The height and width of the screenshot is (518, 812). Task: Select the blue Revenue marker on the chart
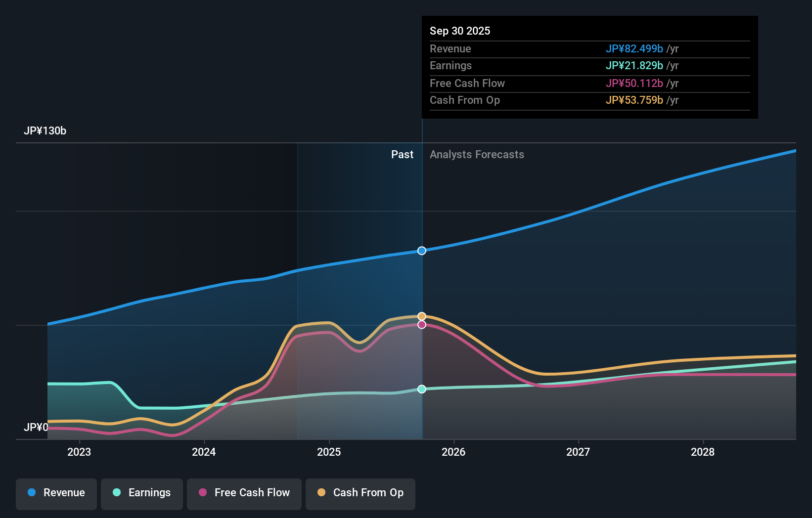pos(421,251)
